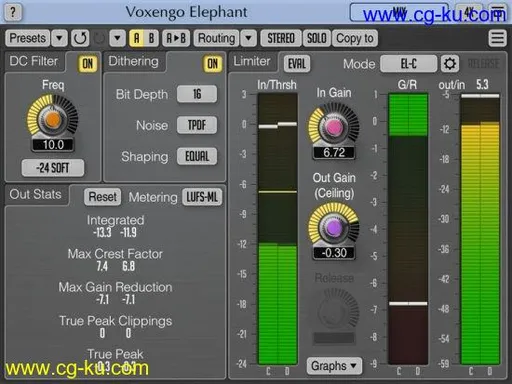512x384 pixels.
Task: Select the Dithering panel tab
Action: tap(133, 61)
